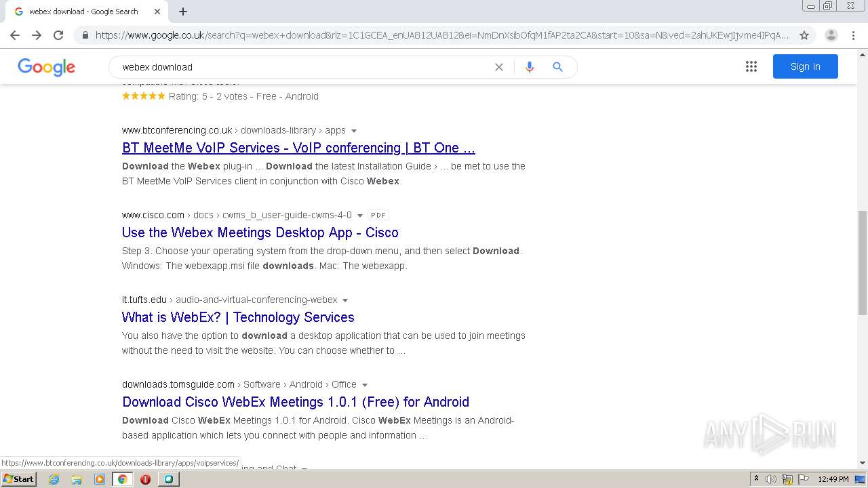Go to the Google homepage via logo
The width and height of the screenshot is (868, 488).
46,66
